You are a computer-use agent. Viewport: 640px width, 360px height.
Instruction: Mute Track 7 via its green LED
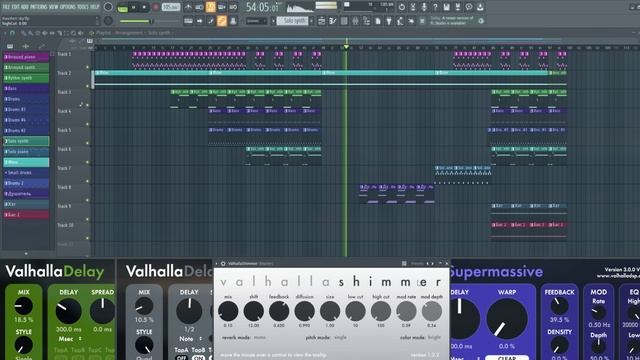87,181
